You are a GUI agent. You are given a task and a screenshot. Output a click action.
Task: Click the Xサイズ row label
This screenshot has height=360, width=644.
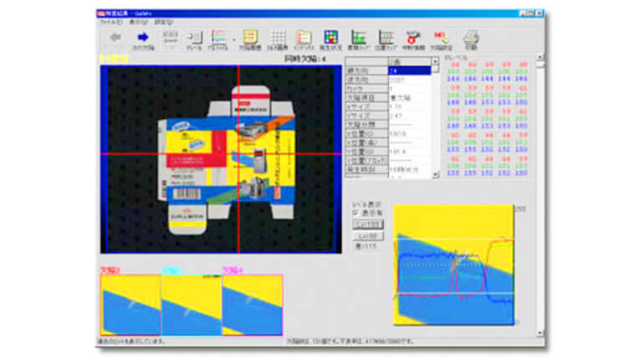[x=366, y=107]
